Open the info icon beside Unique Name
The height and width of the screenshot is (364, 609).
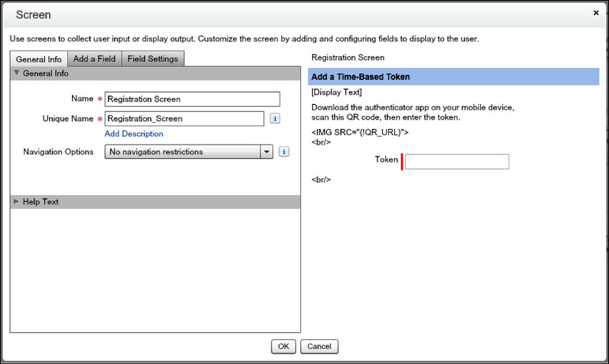coord(275,118)
